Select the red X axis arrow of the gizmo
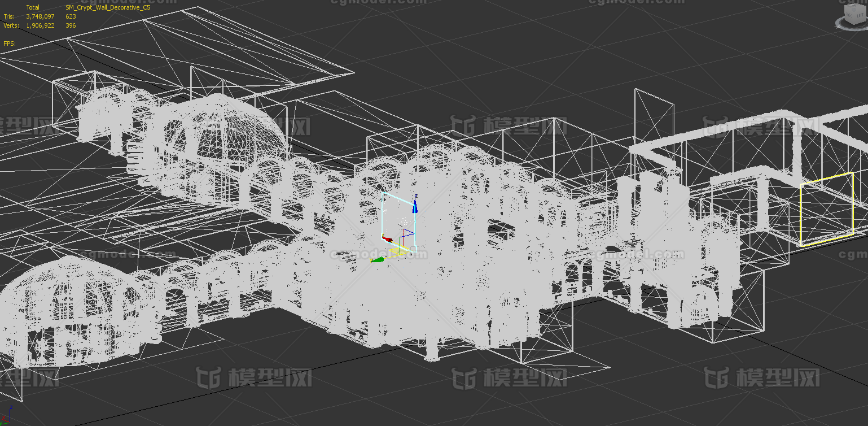868x426 pixels. 387,240
